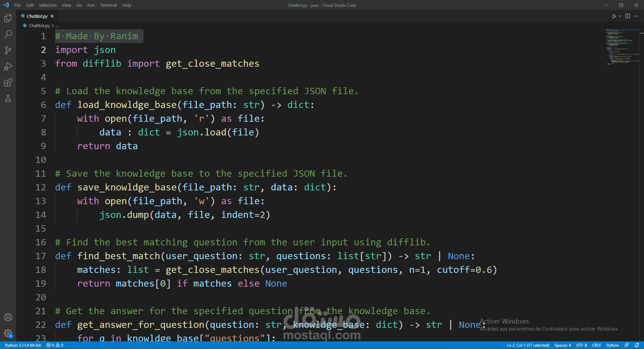Click line number 17 in gutter
The height and width of the screenshot is (349, 644).
[41, 256]
